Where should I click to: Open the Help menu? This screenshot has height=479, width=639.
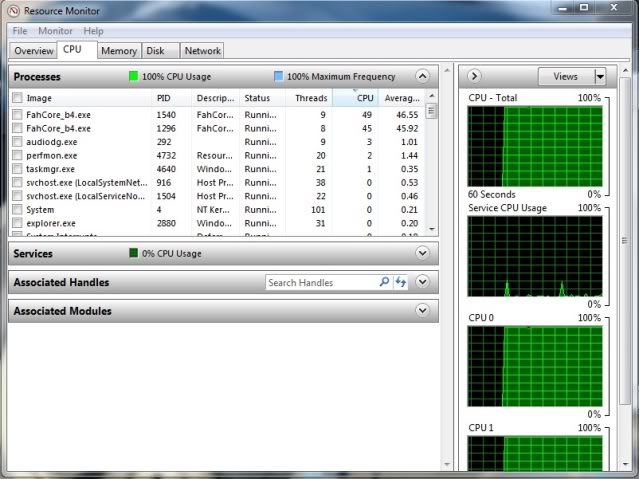pos(93,31)
